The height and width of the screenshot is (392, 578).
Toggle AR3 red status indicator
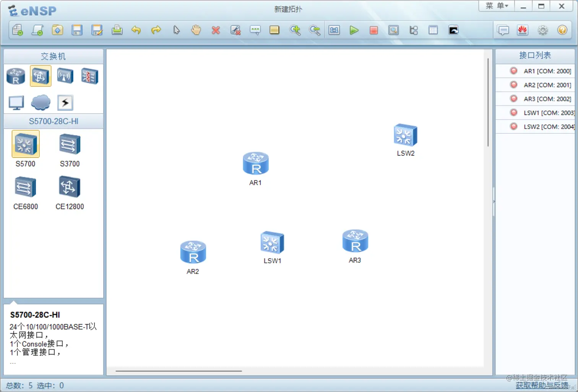pyautogui.click(x=514, y=99)
